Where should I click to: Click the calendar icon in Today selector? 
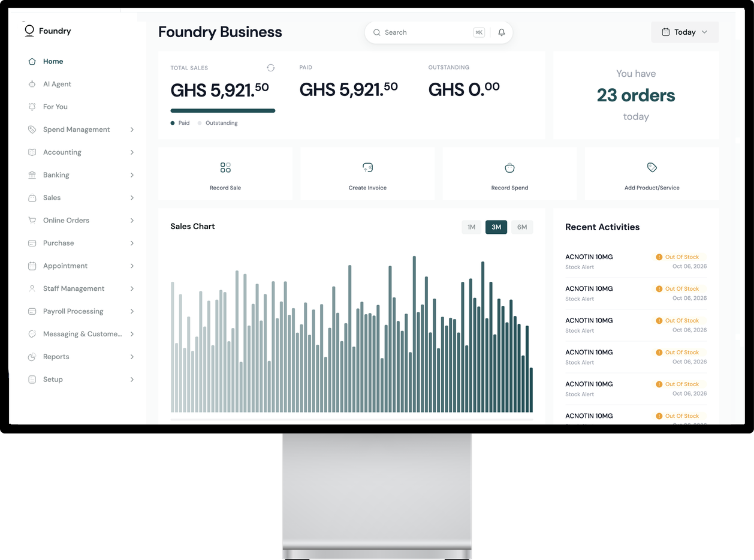pos(665,32)
